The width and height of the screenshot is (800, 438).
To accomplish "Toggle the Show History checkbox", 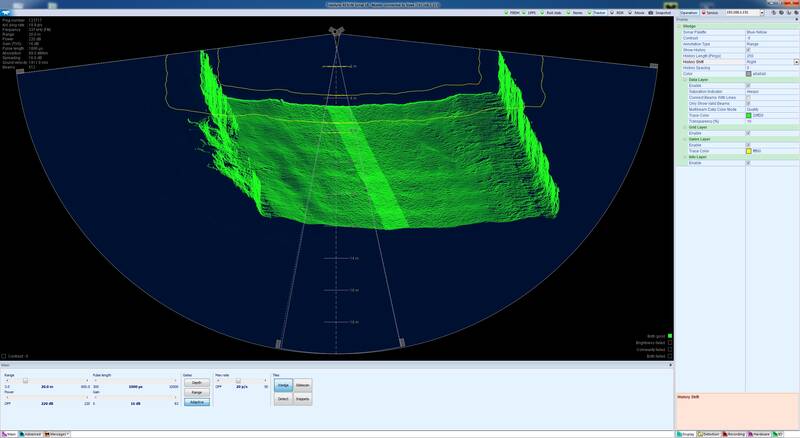I will tap(748, 50).
